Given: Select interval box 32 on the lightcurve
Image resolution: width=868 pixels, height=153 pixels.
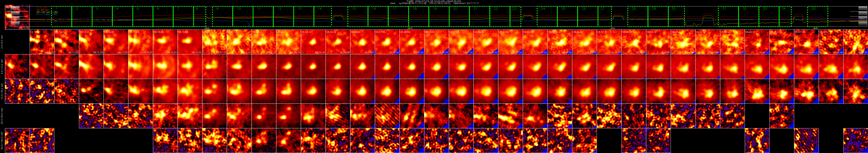Looking at the screenshot, I should click(748, 16).
